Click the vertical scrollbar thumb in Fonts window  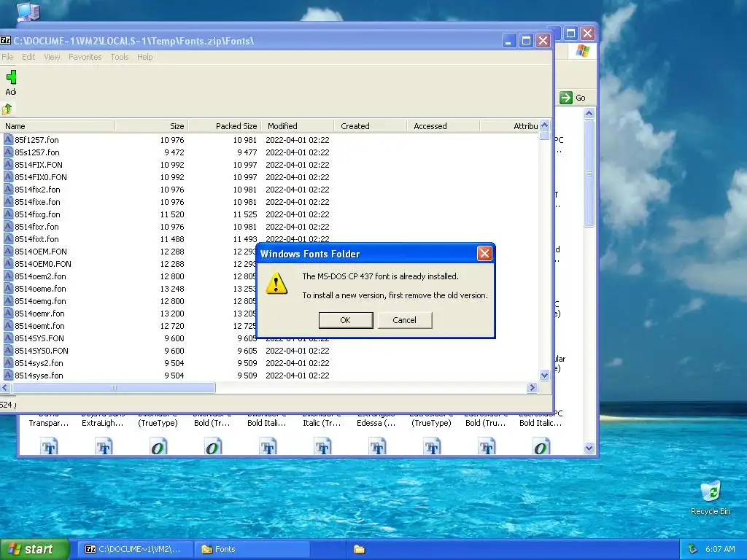[x=589, y=174]
